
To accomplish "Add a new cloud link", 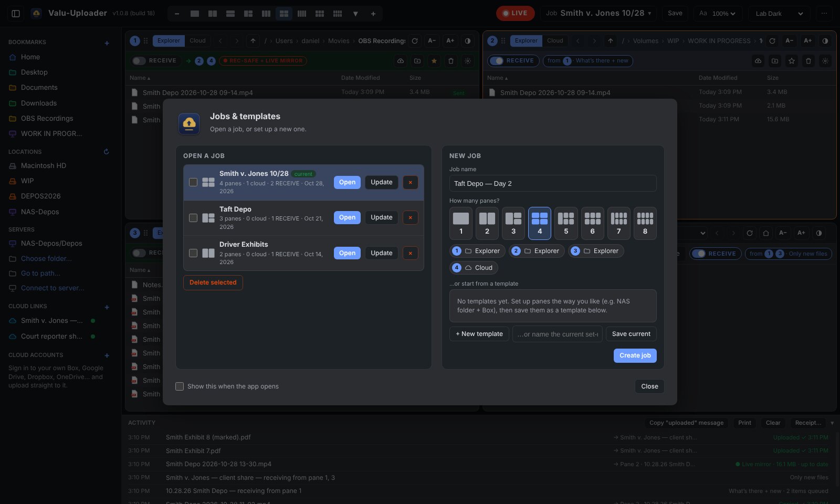I will (x=107, y=307).
